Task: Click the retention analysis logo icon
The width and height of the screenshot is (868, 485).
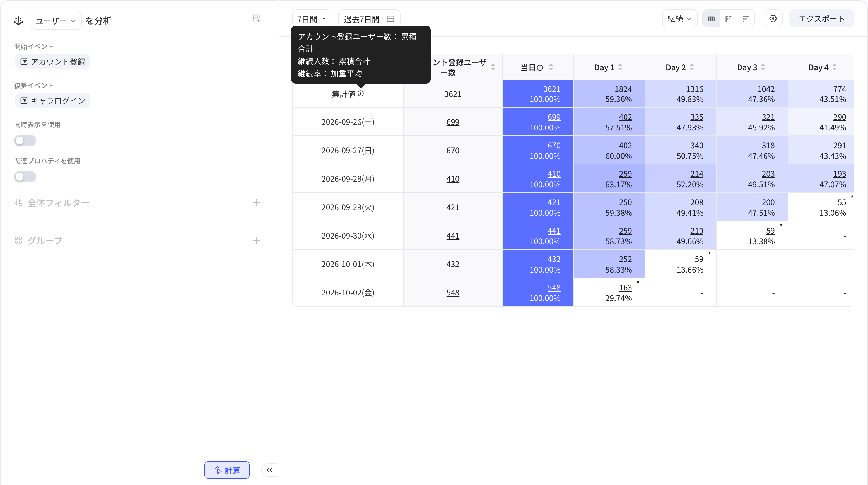Action: pyautogui.click(x=18, y=21)
